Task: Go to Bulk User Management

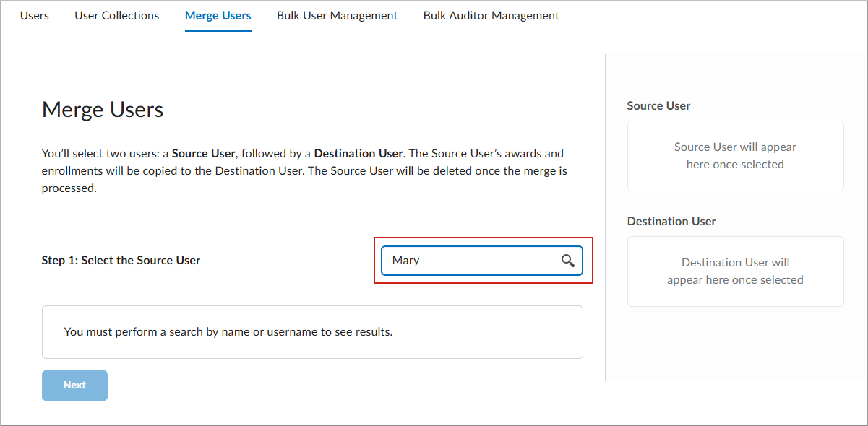Action: [x=337, y=15]
